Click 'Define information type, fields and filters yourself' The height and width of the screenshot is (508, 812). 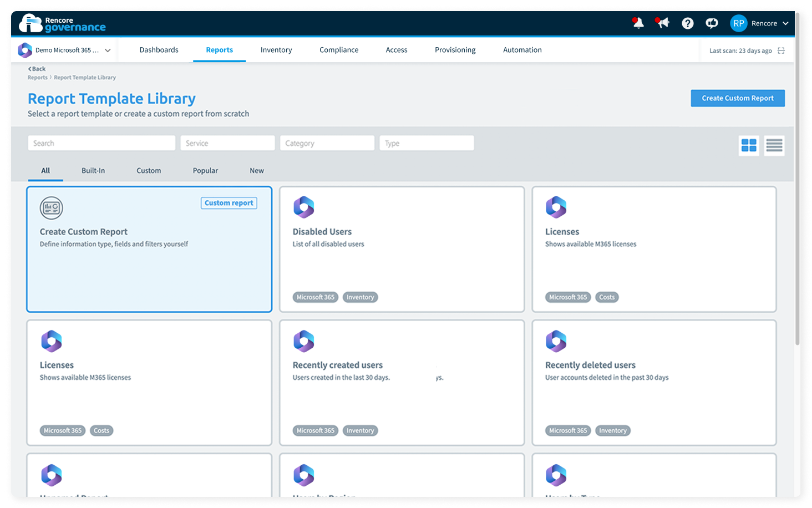(x=114, y=244)
